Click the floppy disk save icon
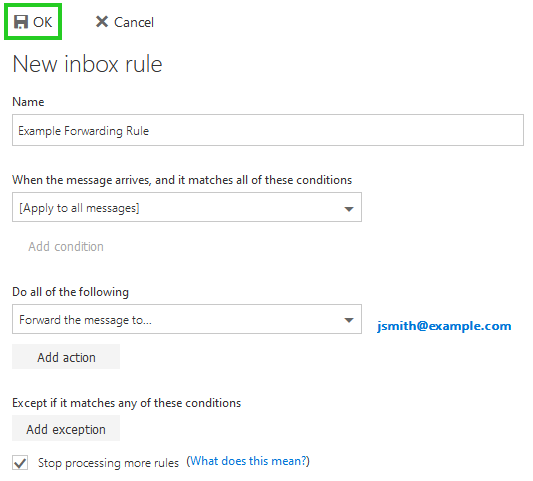 [x=21, y=22]
